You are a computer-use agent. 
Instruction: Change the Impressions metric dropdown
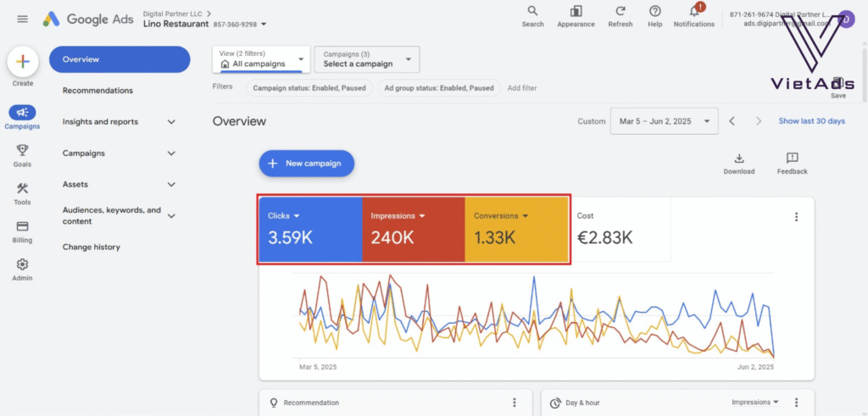coord(398,216)
